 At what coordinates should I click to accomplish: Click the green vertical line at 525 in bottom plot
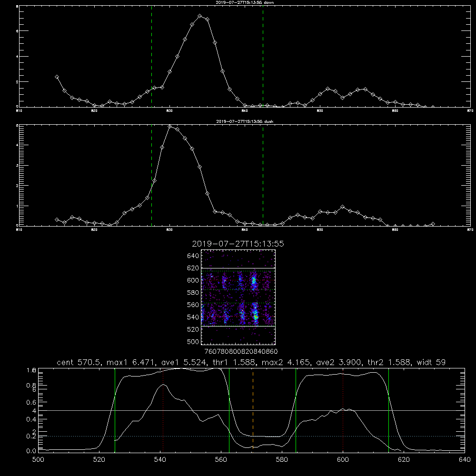115,410
